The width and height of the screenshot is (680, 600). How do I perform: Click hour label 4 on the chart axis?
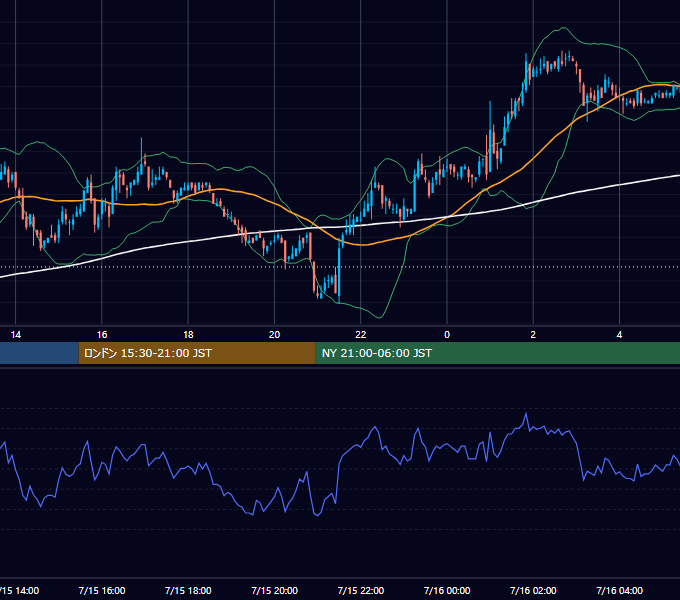coord(620,335)
